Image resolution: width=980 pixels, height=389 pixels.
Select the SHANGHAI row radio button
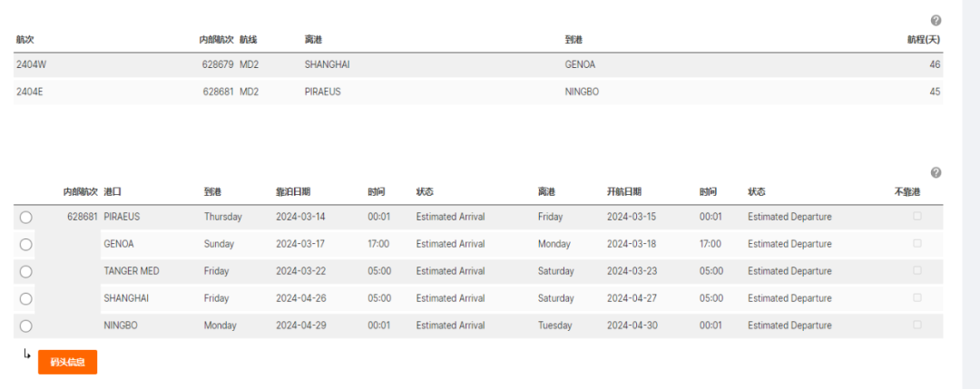25,299
